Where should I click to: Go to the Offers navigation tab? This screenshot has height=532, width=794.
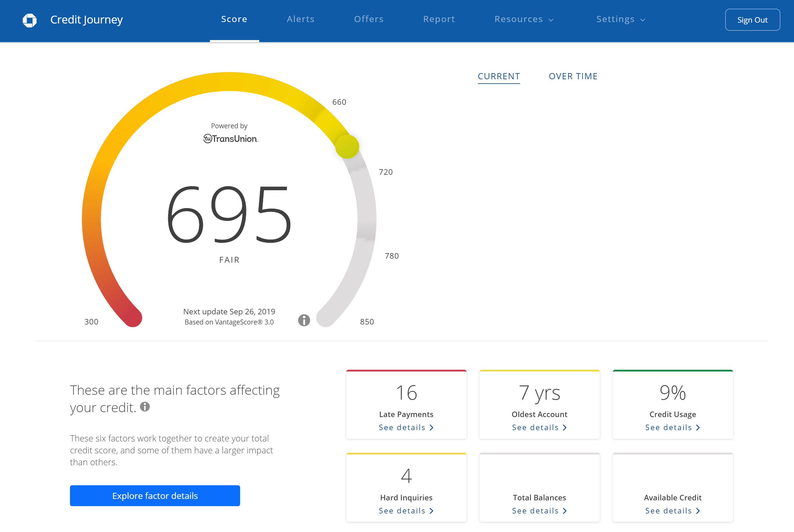point(369,19)
